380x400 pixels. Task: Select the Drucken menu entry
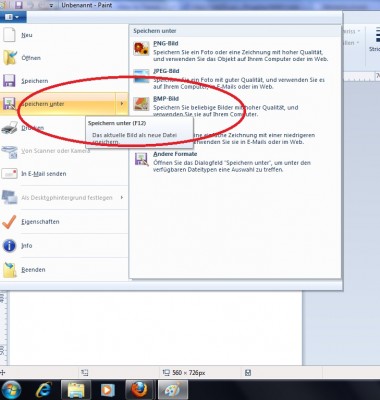click(x=64, y=128)
